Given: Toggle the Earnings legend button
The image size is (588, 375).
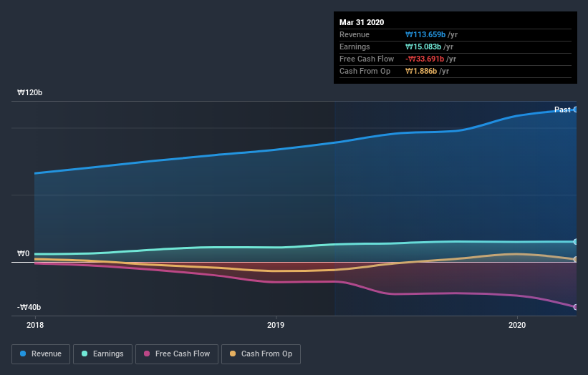Looking at the screenshot, I should coord(102,354).
